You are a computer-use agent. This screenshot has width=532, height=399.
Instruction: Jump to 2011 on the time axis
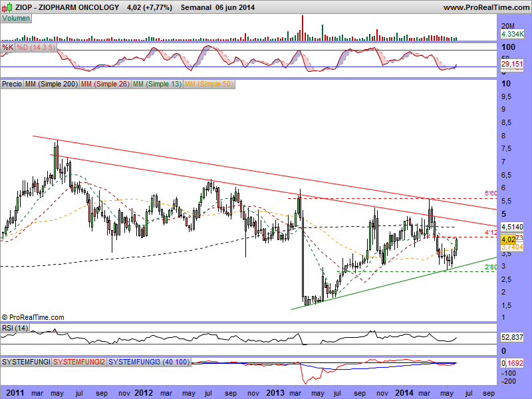coord(15,393)
